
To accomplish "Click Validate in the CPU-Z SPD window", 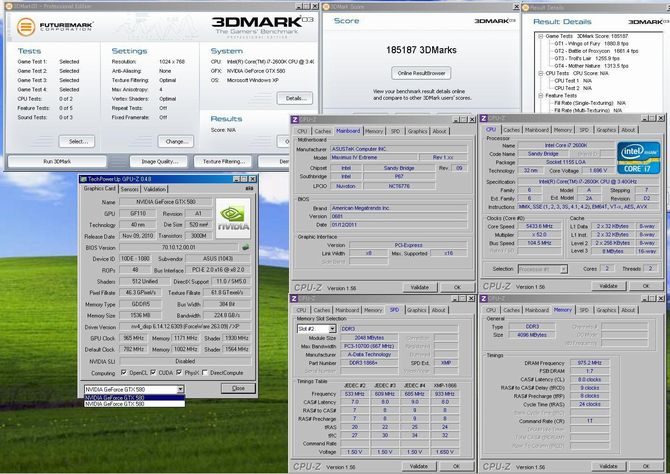I will (419, 466).
